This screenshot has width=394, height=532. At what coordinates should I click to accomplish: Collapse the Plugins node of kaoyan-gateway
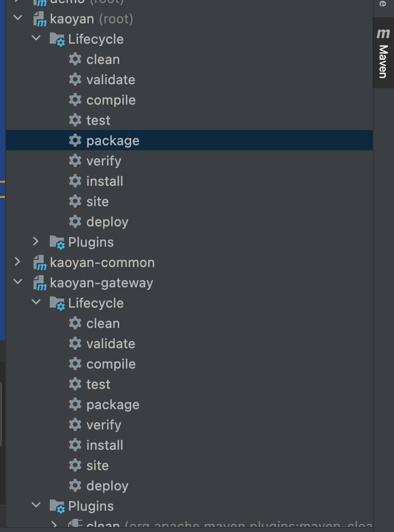pos(35,506)
